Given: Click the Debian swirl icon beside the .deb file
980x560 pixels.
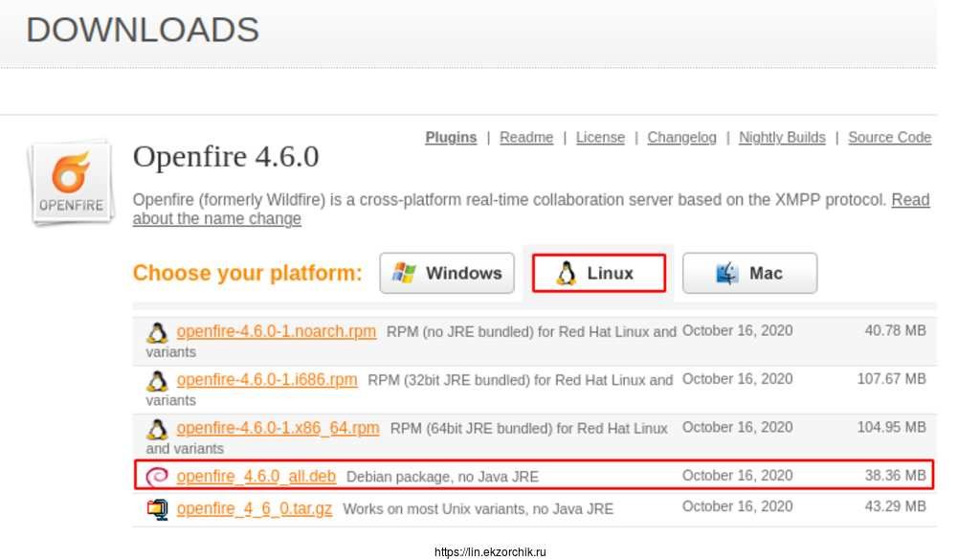Looking at the screenshot, I should point(157,476).
